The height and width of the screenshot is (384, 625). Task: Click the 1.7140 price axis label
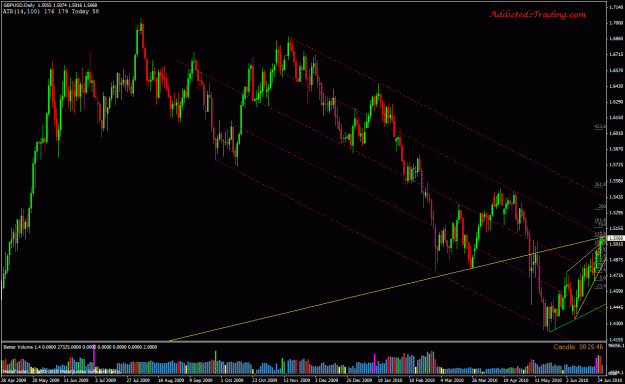(x=616, y=7)
